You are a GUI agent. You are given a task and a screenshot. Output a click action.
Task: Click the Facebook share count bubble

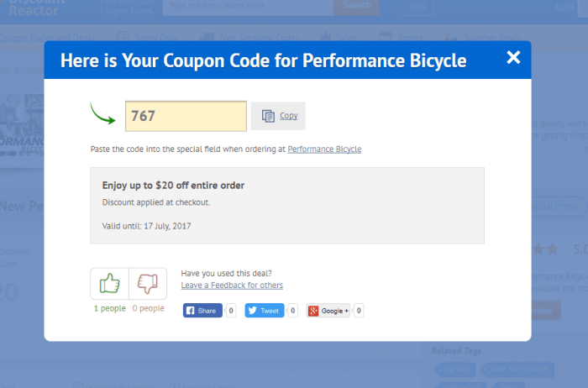click(231, 311)
